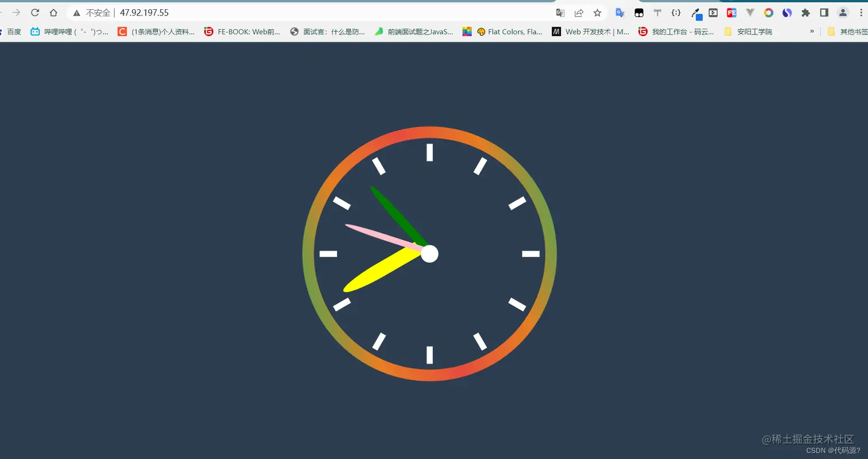The height and width of the screenshot is (459, 868).
Task: Open the Chrome three-dot menu
Action: 861,13
